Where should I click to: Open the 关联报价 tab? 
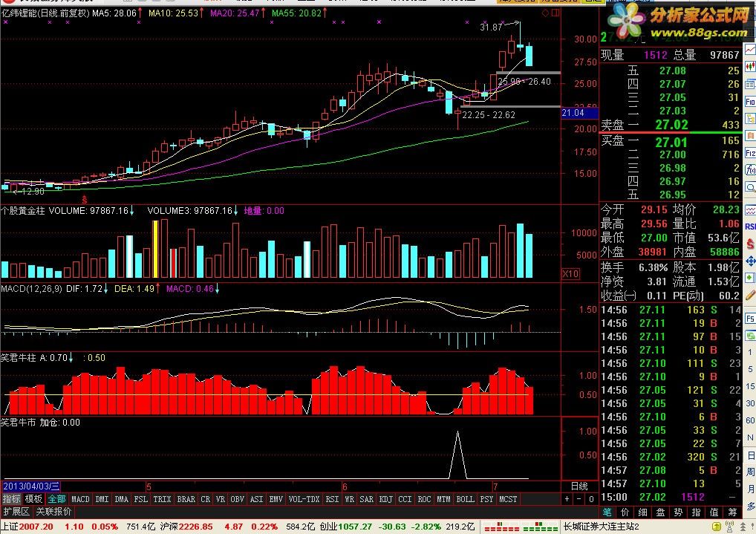pyautogui.click(x=53, y=511)
